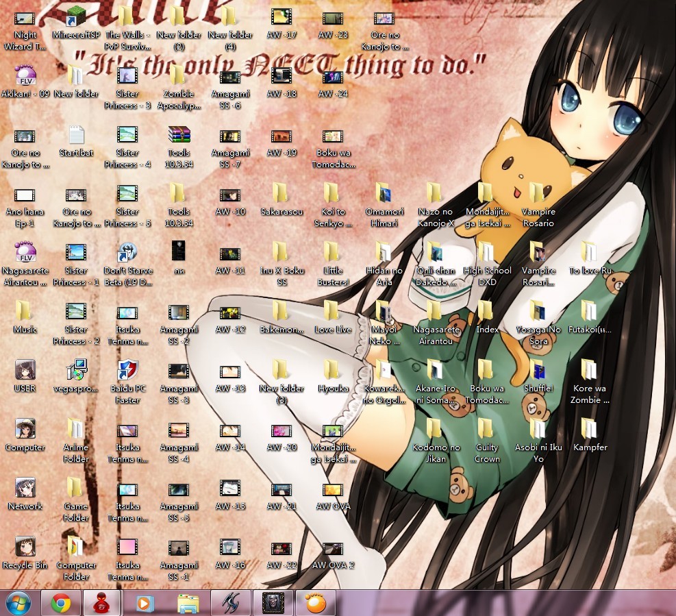The image size is (676, 616).
Task: Launch Google Chrome from the taskbar
Action: coord(61,604)
